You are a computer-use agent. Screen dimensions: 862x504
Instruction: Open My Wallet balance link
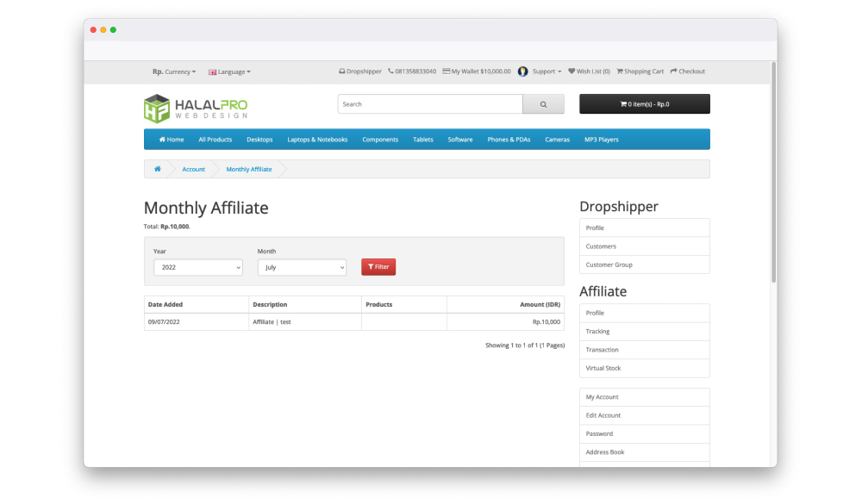click(x=476, y=72)
